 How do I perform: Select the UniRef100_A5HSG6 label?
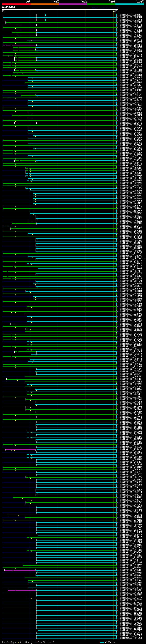point(131,379)
